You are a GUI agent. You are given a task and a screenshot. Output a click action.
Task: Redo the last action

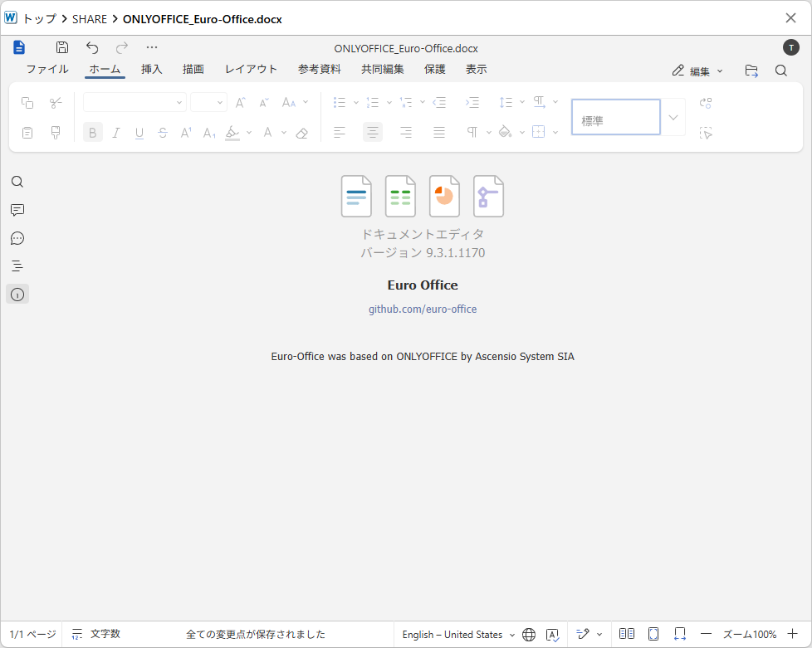tap(122, 47)
